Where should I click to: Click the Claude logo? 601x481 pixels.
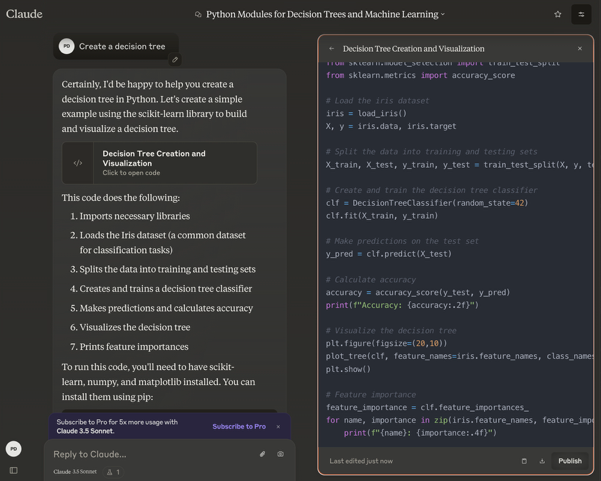tap(24, 14)
